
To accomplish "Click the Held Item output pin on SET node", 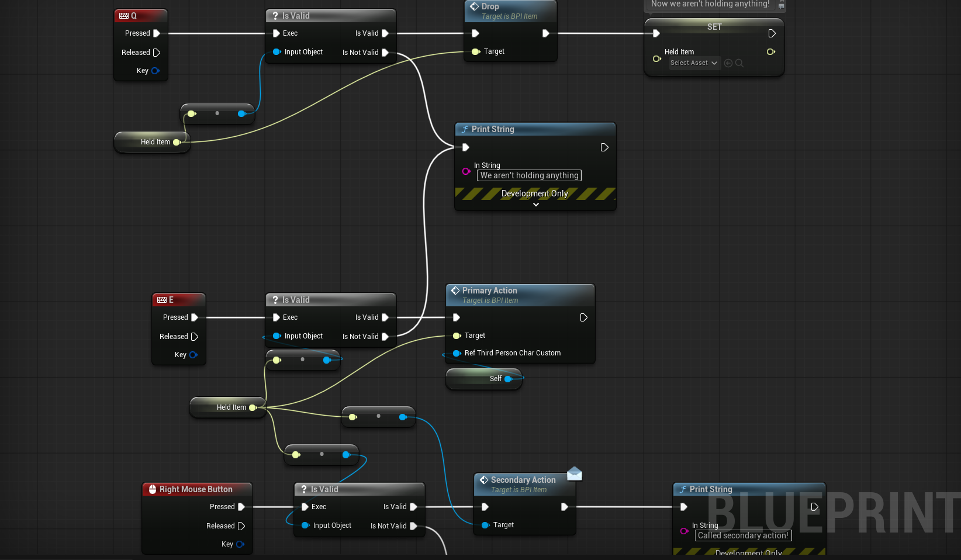I will 771,52.
